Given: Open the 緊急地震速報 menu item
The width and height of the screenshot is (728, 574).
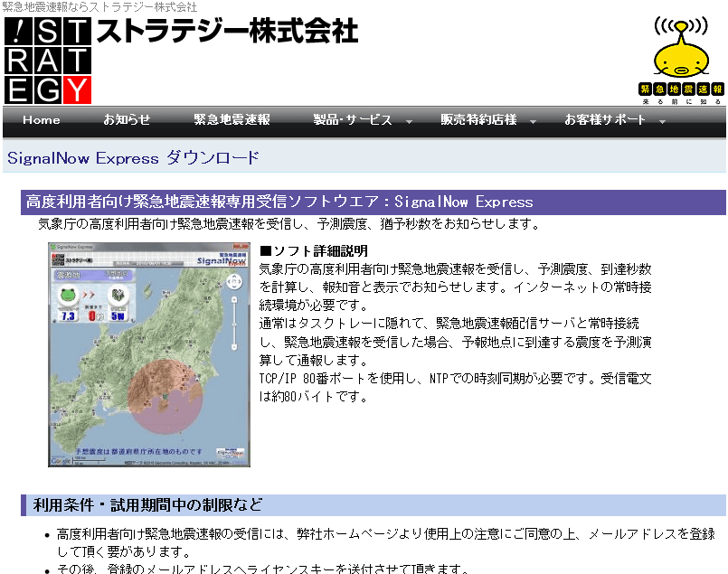Looking at the screenshot, I should pyautogui.click(x=232, y=119).
